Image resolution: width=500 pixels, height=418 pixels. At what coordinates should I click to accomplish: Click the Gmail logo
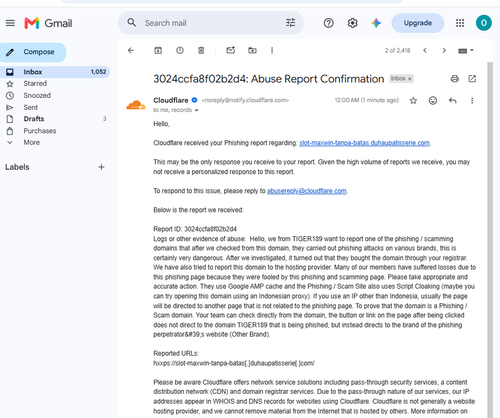coord(48,23)
